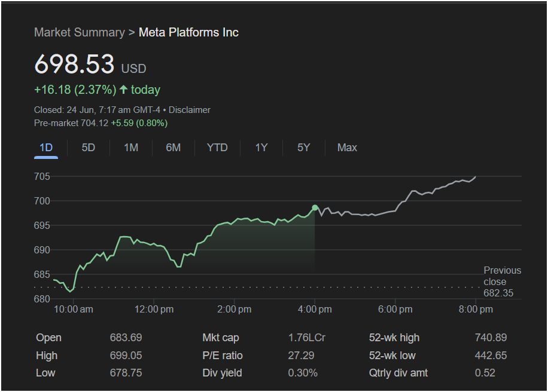This screenshot has height=392, width=548.
Task: Click the green closing-price marker dot
Action: coord(315,208)
